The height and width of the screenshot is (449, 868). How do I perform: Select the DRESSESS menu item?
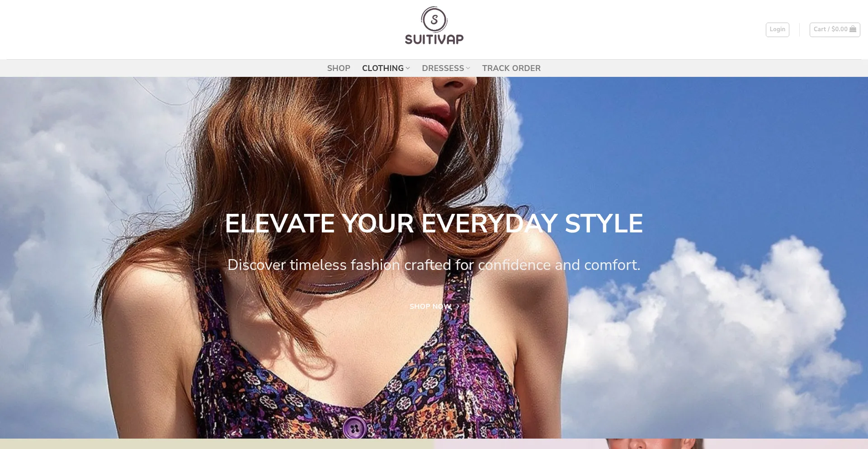click(443, 68)
